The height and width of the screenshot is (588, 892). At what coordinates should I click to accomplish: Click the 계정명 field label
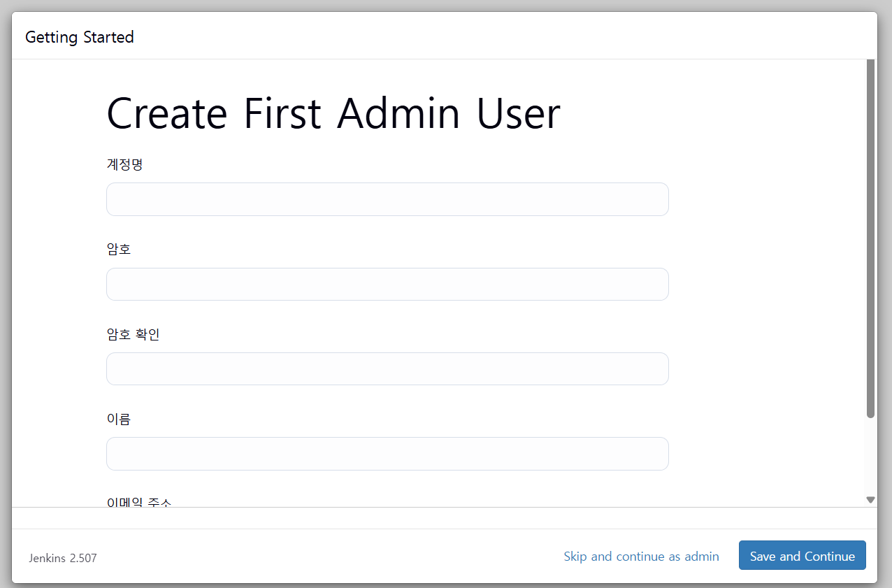pos(124,164)
